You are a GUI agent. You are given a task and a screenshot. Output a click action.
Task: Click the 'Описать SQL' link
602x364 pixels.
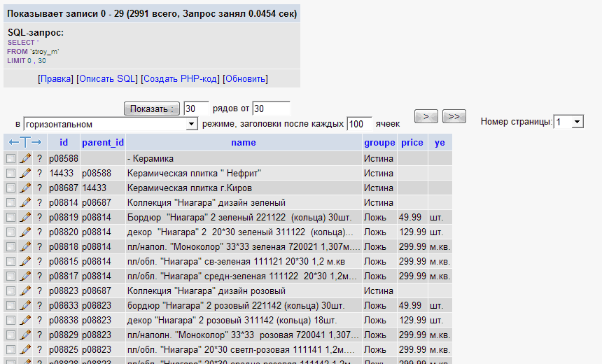click(107, 78)
